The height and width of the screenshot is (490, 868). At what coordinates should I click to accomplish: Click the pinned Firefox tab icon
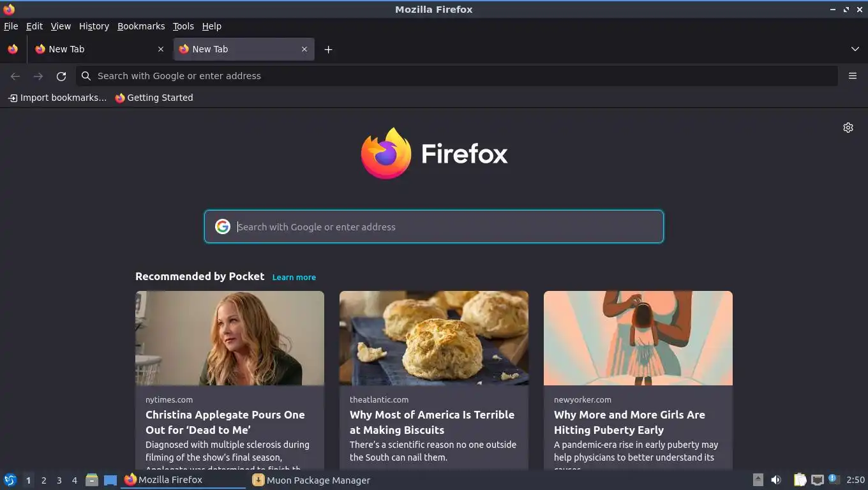click(13, 49)
